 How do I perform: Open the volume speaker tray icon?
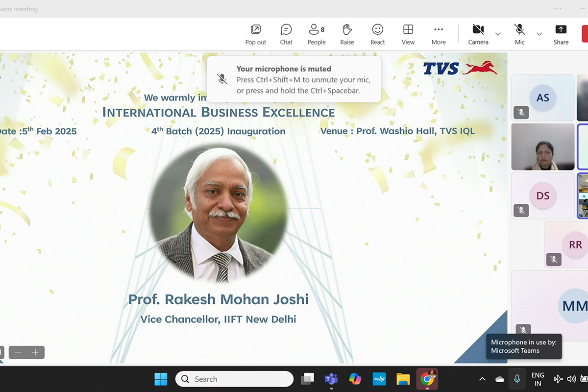pos(571,379)
